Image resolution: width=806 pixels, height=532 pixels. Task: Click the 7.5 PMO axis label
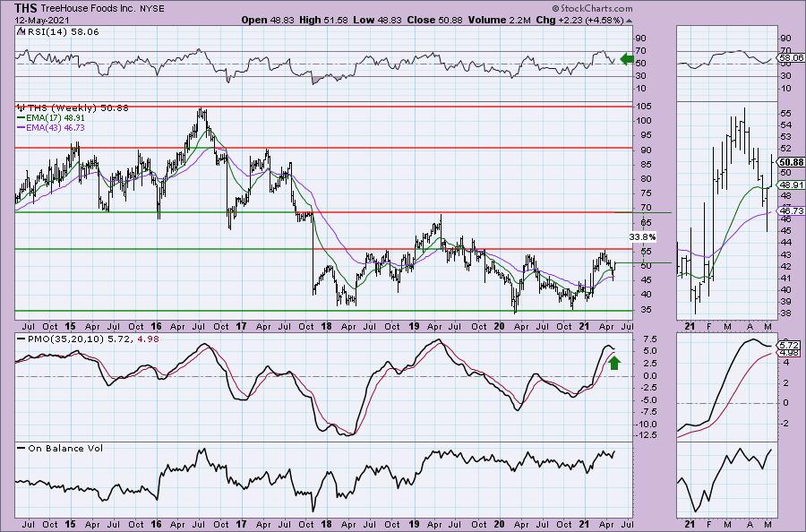click(649, 339)
